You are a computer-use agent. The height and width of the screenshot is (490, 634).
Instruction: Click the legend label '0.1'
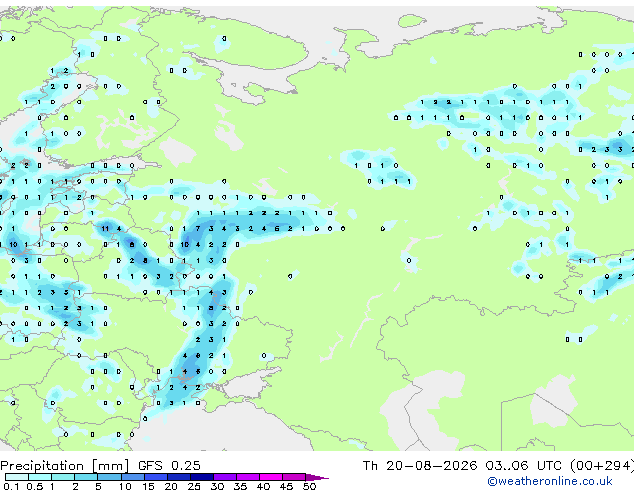coord(11,486)
